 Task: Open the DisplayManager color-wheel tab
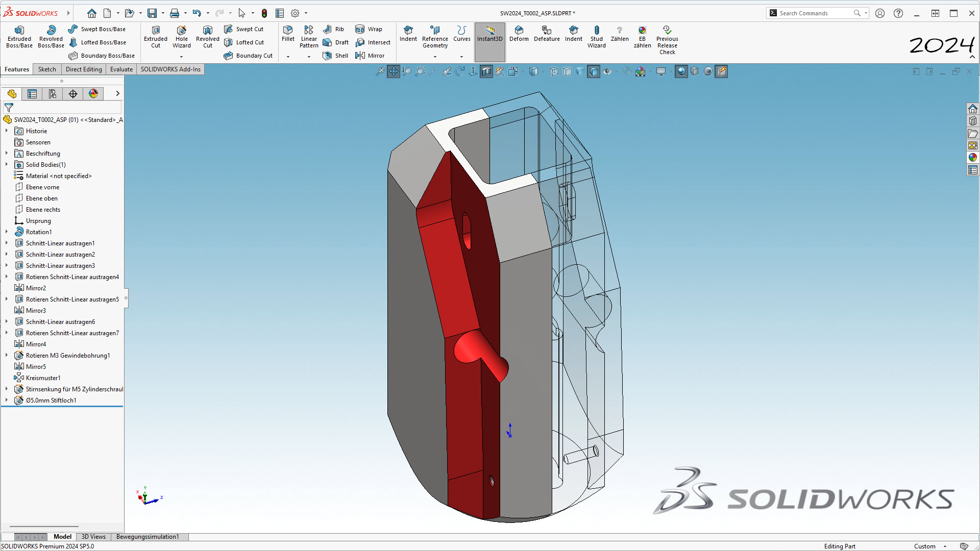93,94
